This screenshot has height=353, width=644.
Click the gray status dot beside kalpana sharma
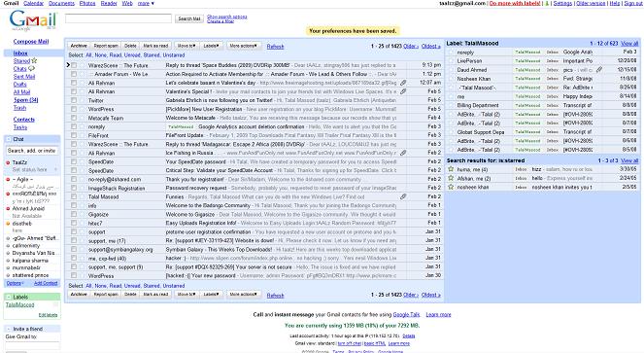8,261
